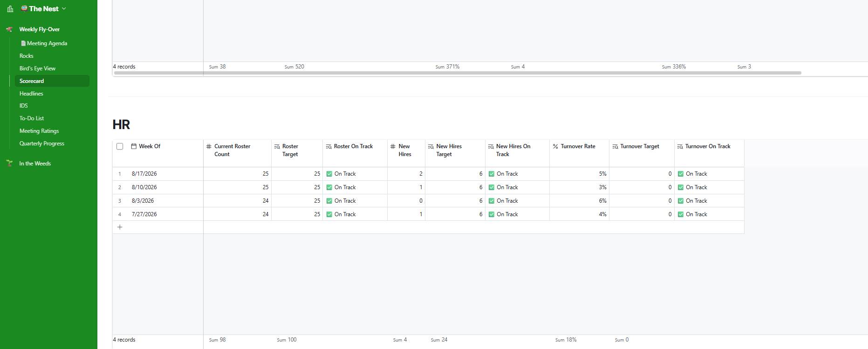Screen dimensions: 868x349
Task: Click the percent icon in Turnover Rate header
Action: 555,146
